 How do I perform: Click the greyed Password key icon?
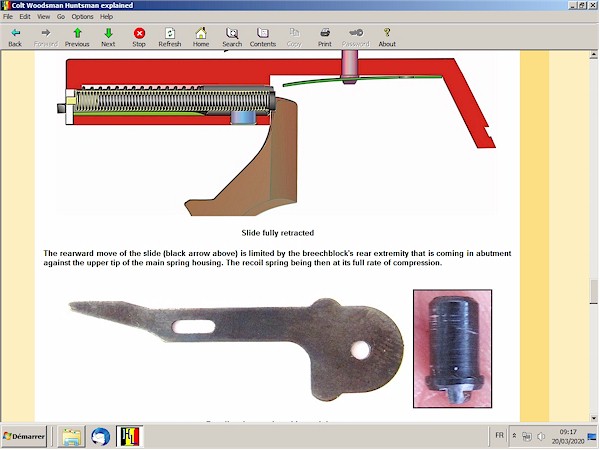(x=356, y=37)
